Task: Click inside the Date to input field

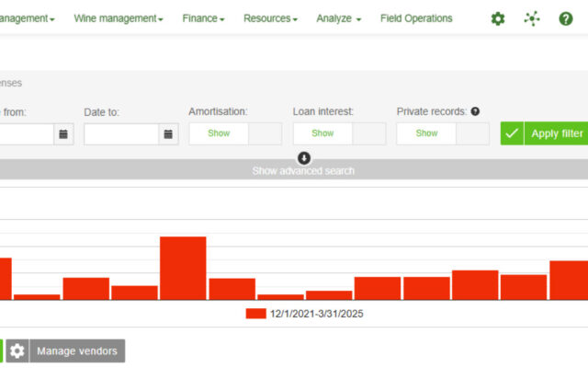Action: pyautogui.click(x=121, y=134)
